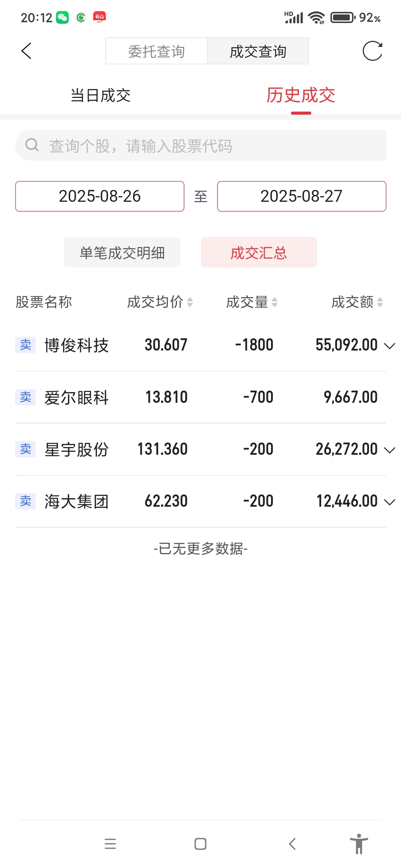The width and height of the screenshot is (401, 868).
Task: Open the end date 2025-08-27 picker
Action: (x=301, y=196)
